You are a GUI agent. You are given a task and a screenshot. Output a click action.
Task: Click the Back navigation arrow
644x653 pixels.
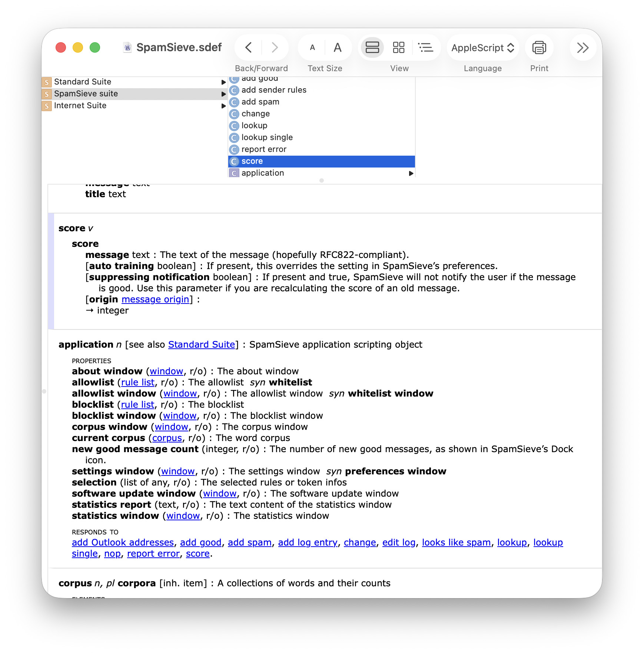point(248,47)
